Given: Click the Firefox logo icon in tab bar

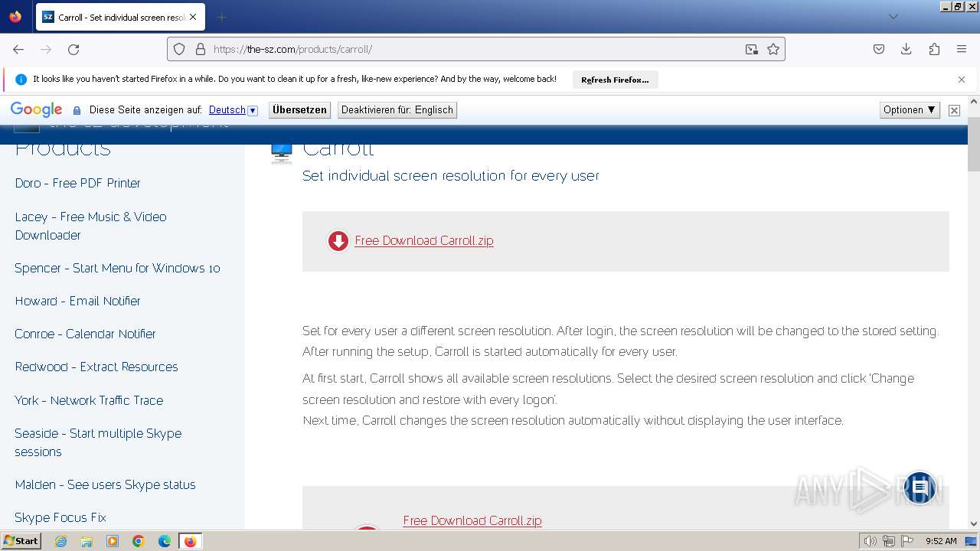Looking at the screenshot, I should (x=15, y=17).
